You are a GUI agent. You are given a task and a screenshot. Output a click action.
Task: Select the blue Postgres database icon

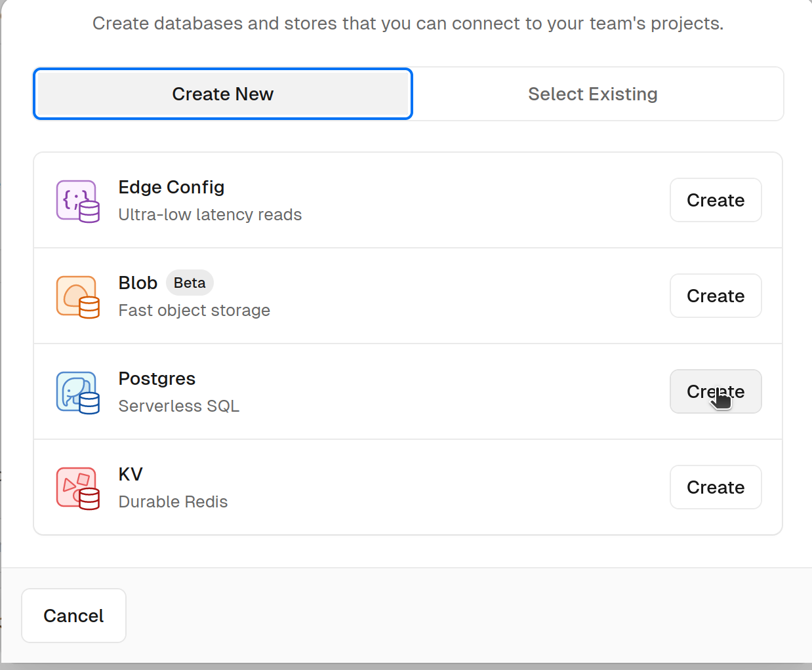77,392
